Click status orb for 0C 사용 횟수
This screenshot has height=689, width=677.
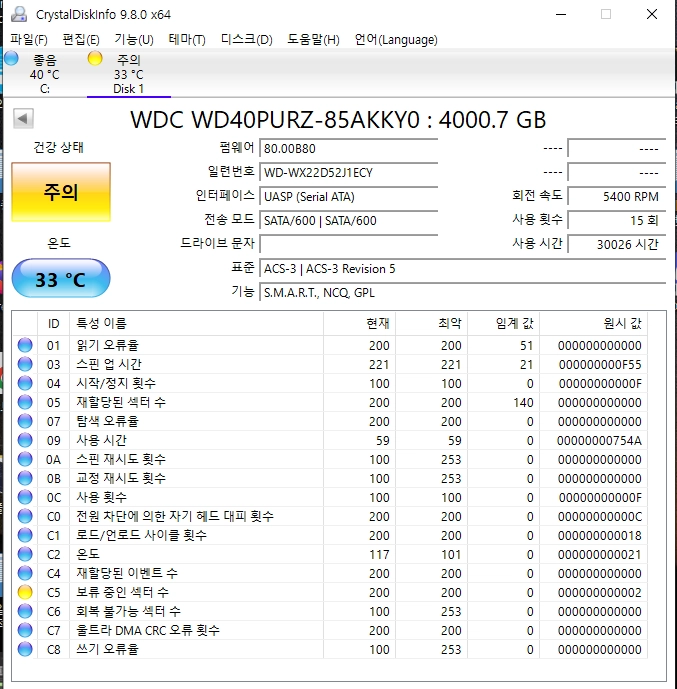click(x=25, y=497)
